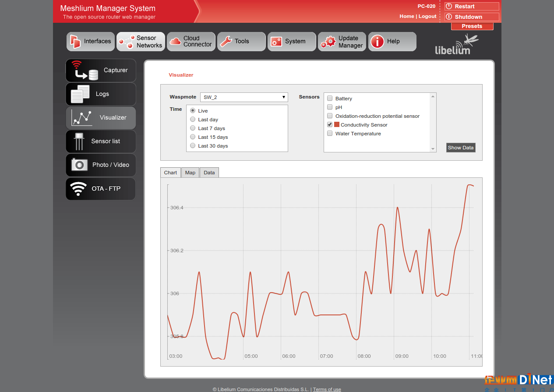Click the sensors list scroll down arrow
This screenshot has width=554, height=392.
click(x=433, y=149)
